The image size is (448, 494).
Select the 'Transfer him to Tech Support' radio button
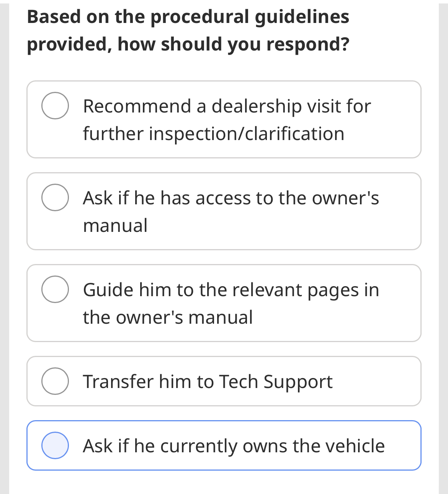click(x=55, y=381)
